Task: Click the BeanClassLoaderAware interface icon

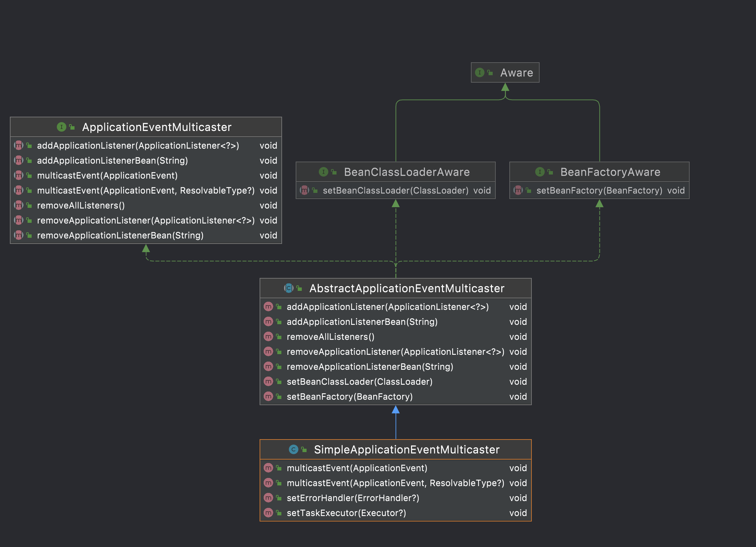Action: tap(323, 172)
